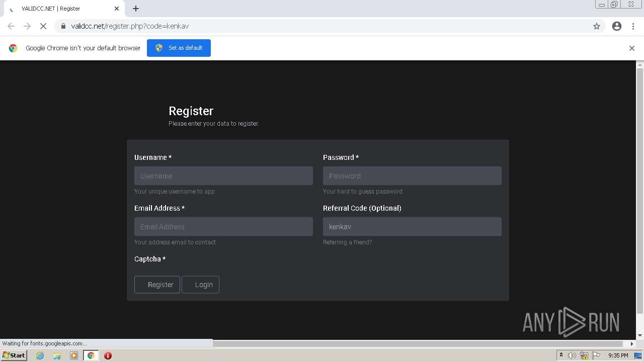644x362 pixels.
Task: Click vertical scrollbar down arrow
Action: [640, 335]
